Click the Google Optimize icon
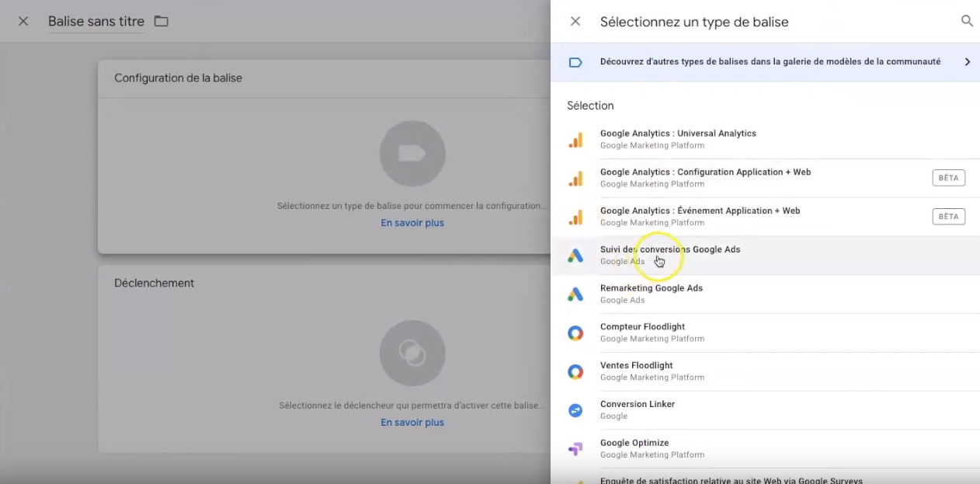The image size is (980, 484). 575,449
